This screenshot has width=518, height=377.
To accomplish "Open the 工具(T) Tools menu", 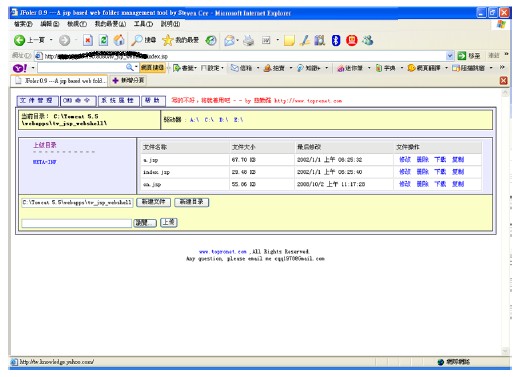I will pyautogui.click(x=143, y=24).
